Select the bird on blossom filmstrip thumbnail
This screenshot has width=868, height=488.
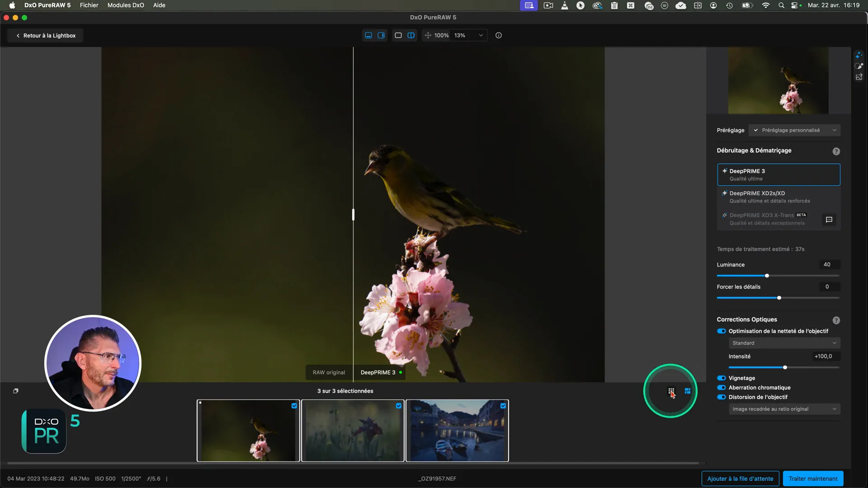tap(248, 431)
